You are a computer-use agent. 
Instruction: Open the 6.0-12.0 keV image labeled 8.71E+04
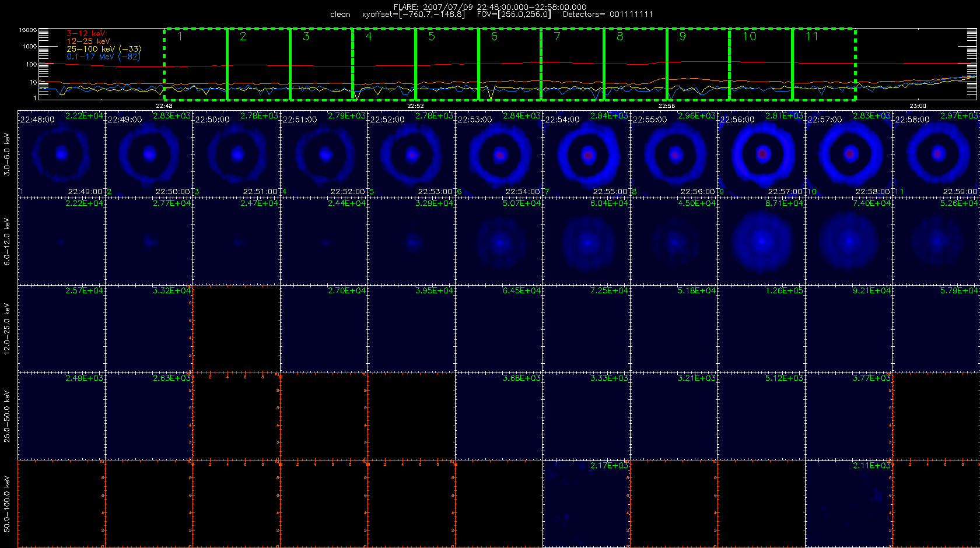[x=761, y=241]
